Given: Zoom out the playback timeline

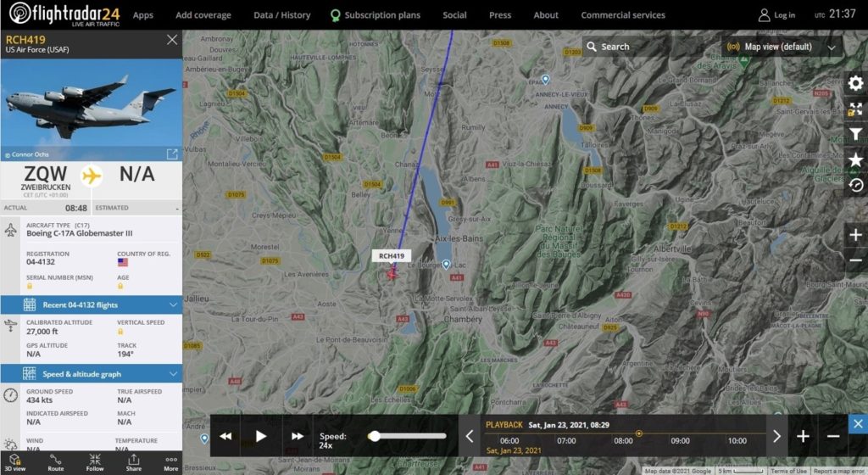Looking at the screenshot, I should 833,436.
